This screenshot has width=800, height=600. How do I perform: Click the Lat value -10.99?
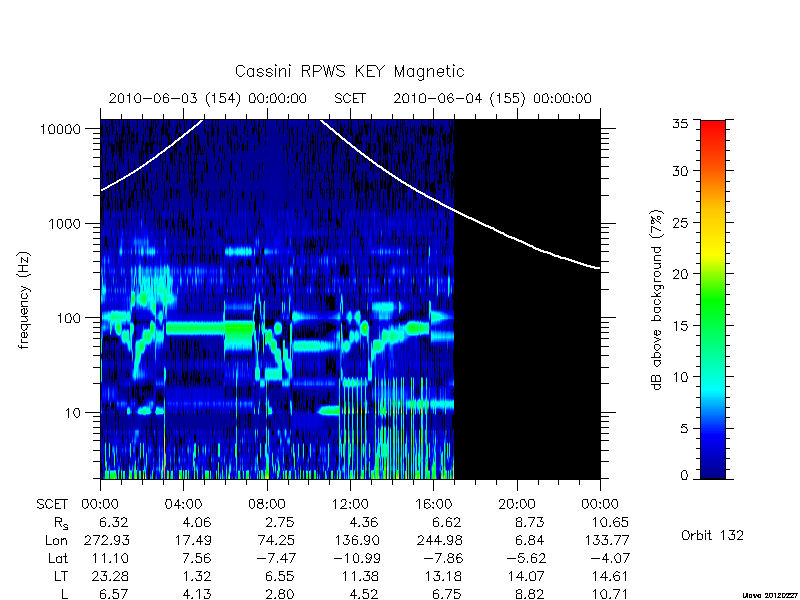pyautogui.click(x=356, y=559)
